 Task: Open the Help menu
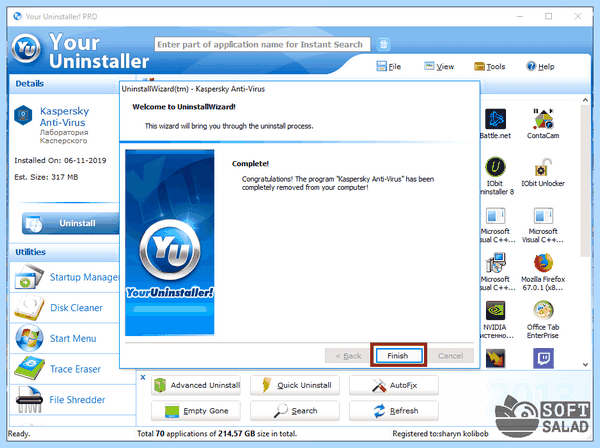(x=540, y=67)
